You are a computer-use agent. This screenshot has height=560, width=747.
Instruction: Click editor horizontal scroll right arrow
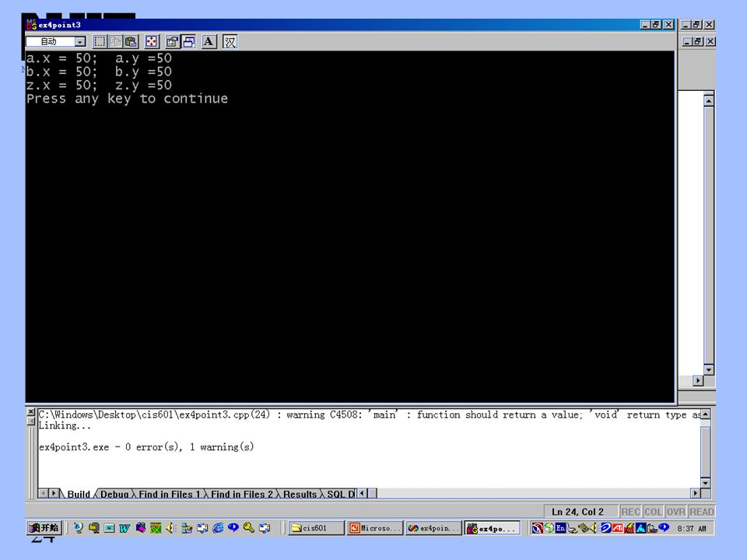(x=699, y=380)
